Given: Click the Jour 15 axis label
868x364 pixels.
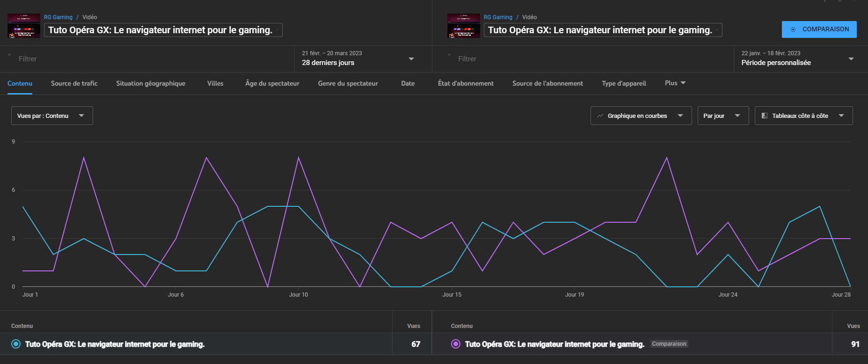Looking at the screenshot, I should click(452, 294).
